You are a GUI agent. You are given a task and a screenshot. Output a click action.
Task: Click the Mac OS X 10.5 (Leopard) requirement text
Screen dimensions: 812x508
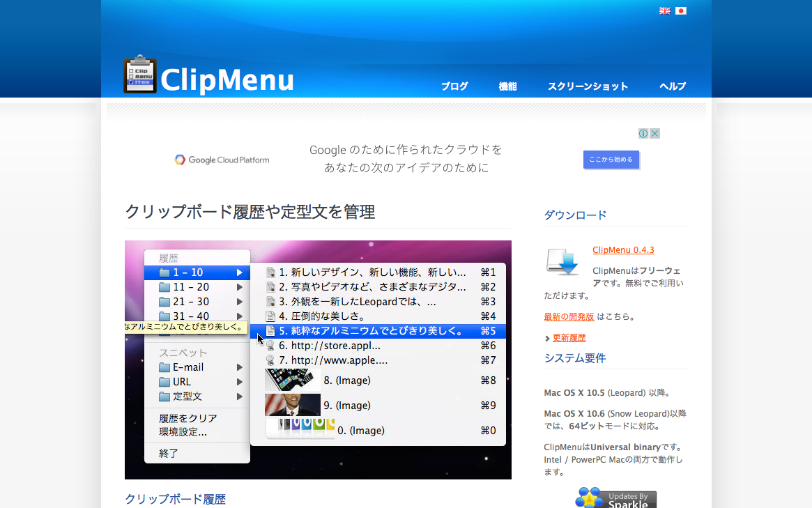tap(608, 393)
